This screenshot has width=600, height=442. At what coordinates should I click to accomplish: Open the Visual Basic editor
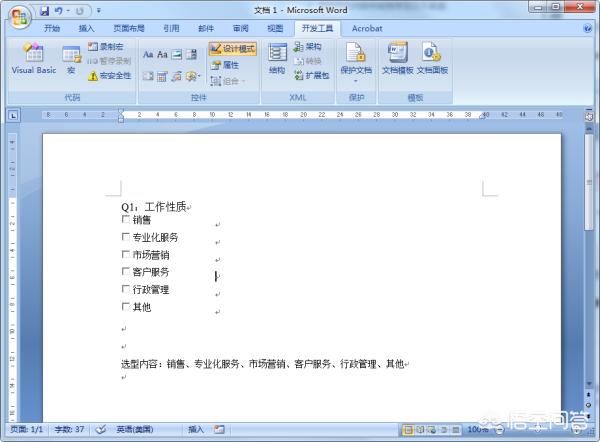tap(34, 59)
